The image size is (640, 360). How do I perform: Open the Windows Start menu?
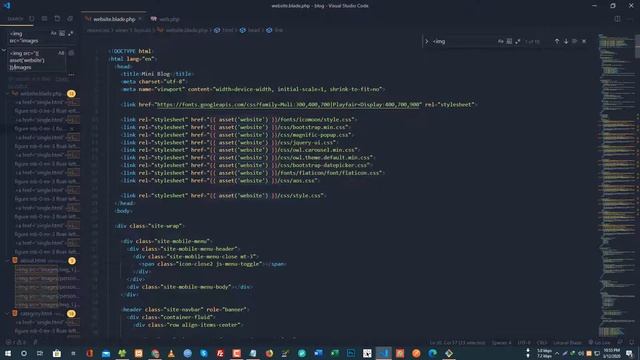8,353
